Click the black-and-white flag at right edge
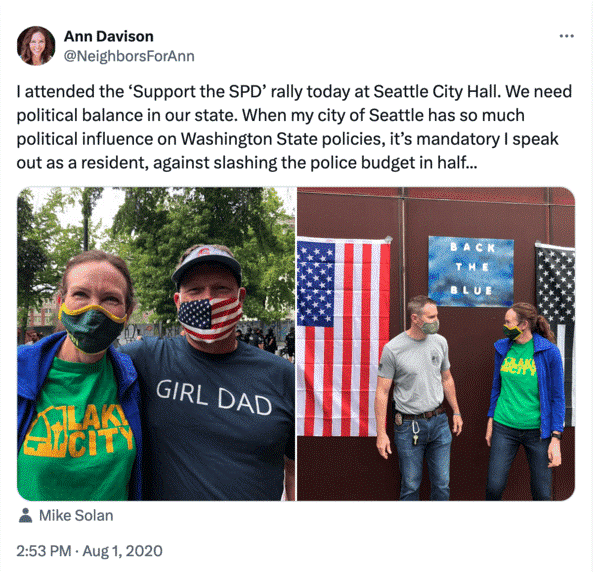The width and height of the screenshot is (600, 572). (555, 333)
